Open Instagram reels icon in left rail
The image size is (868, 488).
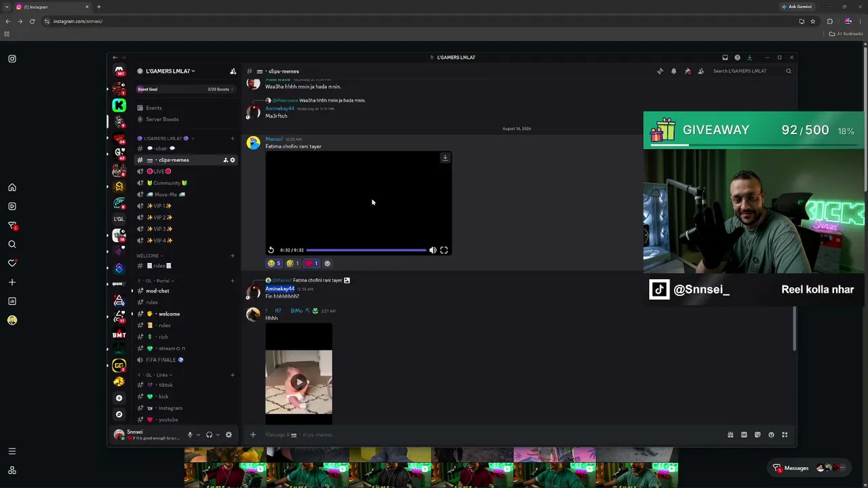click(12, 206)
